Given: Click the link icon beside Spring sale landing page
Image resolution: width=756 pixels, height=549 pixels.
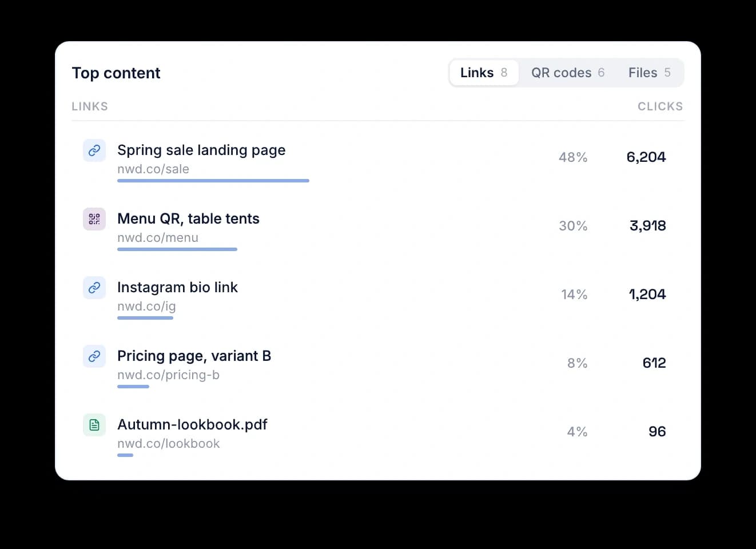Looking at the screenshot, I should (94, 150).
